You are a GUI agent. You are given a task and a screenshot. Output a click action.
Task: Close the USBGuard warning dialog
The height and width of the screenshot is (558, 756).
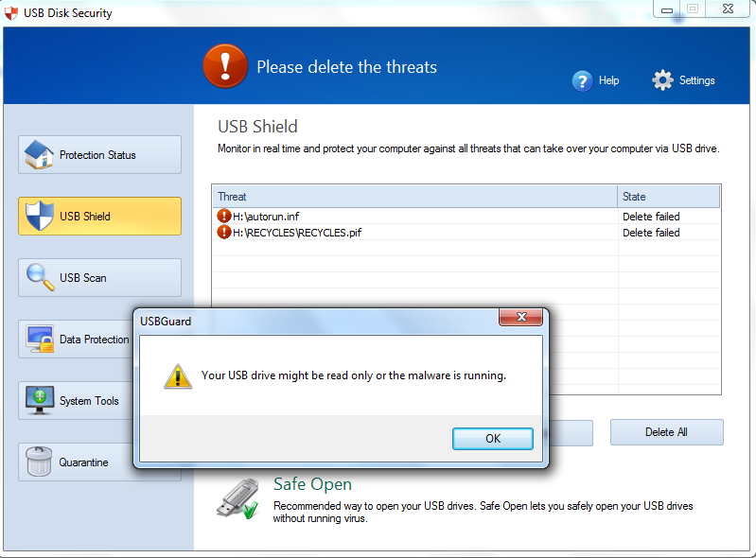[x=521, y=317]
